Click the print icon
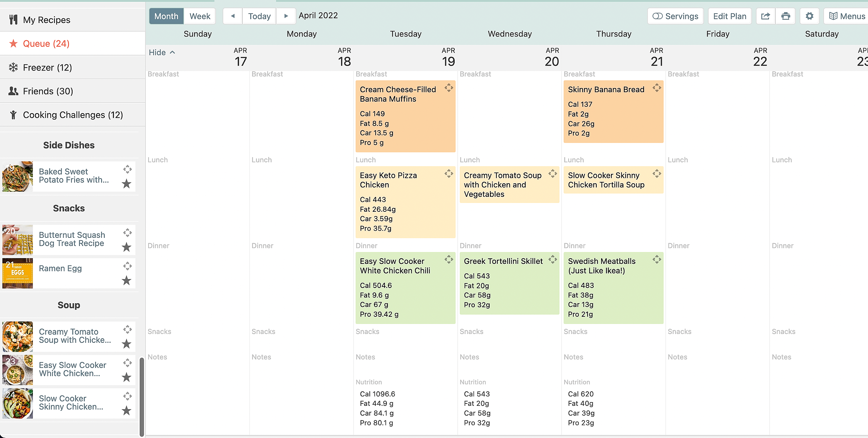This screenshot has height=438, width=868. (785, 16)
